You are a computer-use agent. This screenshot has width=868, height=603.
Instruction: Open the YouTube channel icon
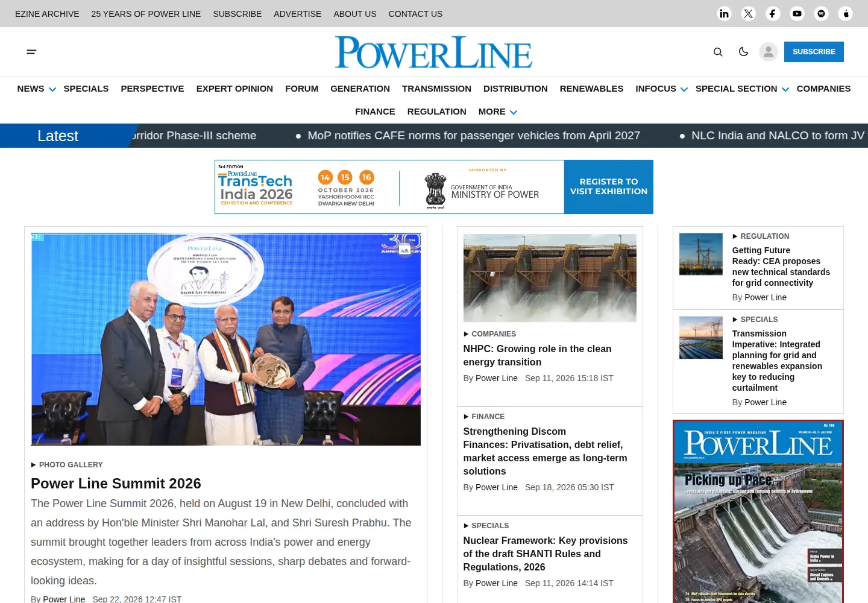click(x=797, y=13)
